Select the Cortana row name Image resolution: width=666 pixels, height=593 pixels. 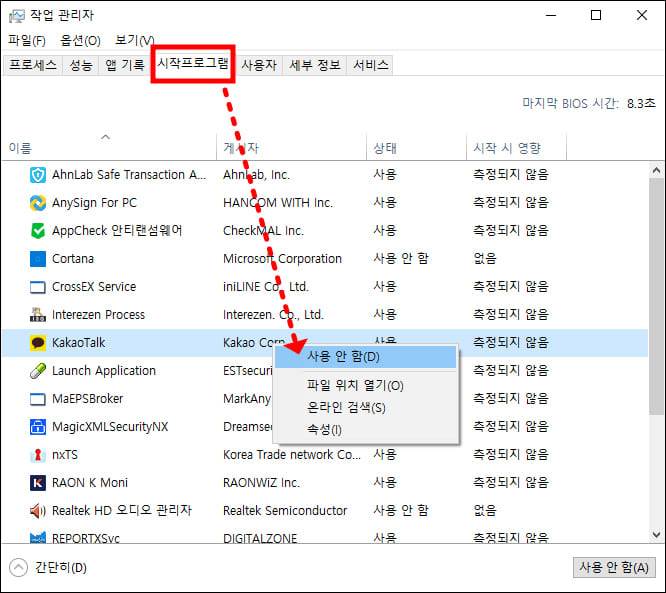pos(73,259)
